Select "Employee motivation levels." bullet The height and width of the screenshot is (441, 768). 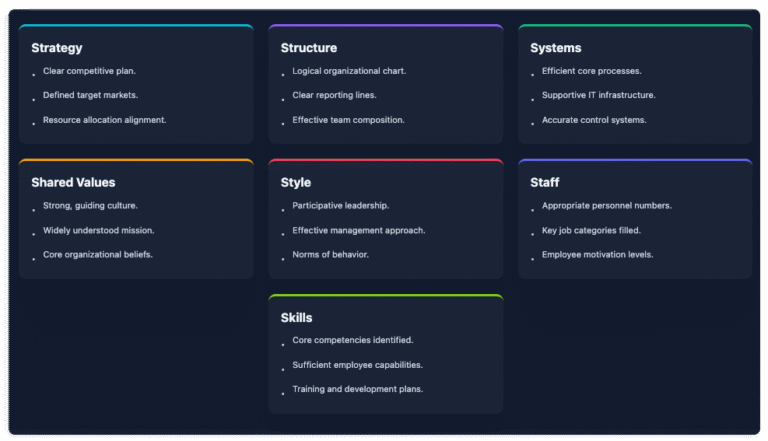(597, 255)
